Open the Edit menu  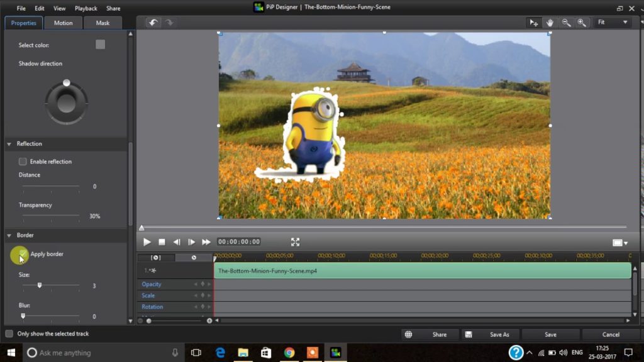click(x=40, y=8)
